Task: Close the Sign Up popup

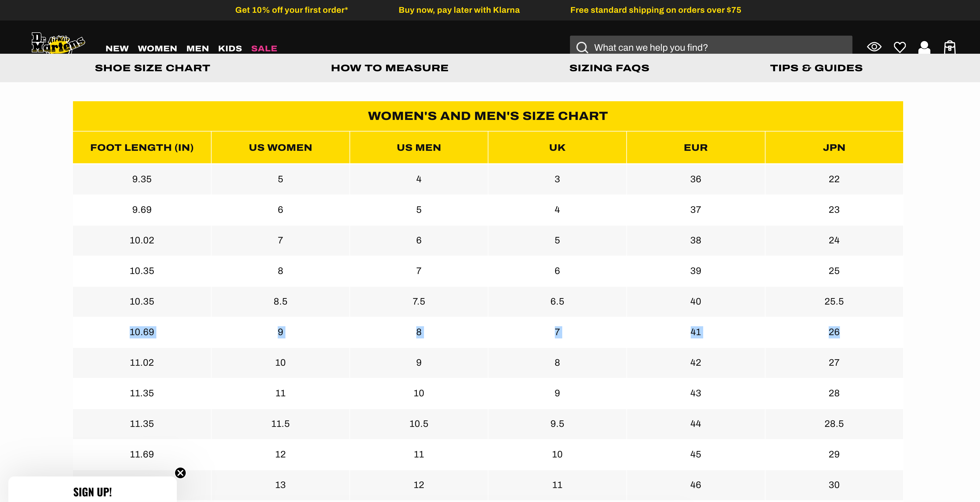Action: pyautogui.click(x=180, y=473)
